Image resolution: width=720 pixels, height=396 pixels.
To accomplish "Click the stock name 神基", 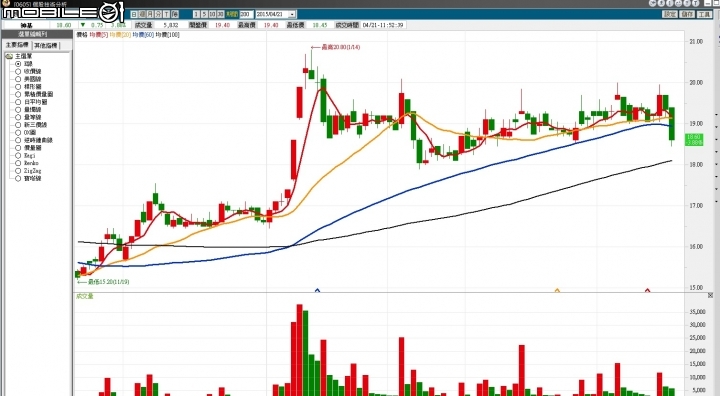I will click(x=27, y=25).
